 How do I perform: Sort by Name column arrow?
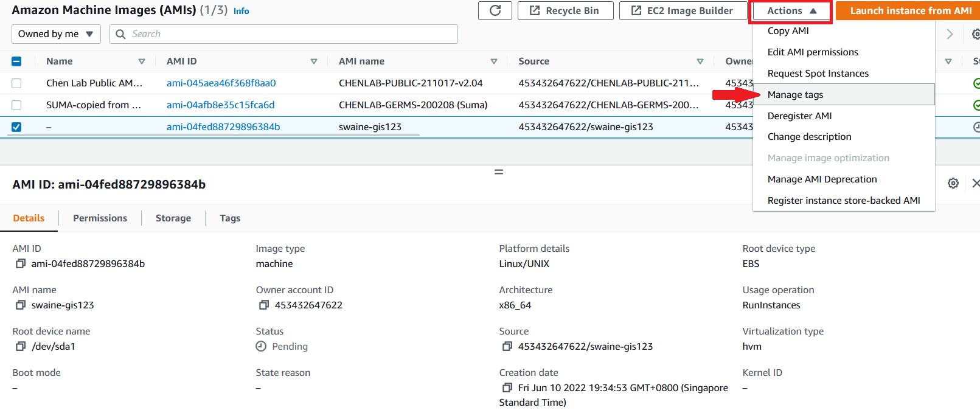142,61
